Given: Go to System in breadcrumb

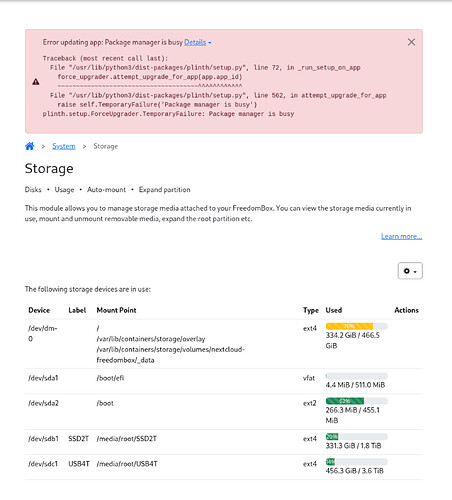Looking at the screenshot, I should pyautogui.click(x=64, y=146).
